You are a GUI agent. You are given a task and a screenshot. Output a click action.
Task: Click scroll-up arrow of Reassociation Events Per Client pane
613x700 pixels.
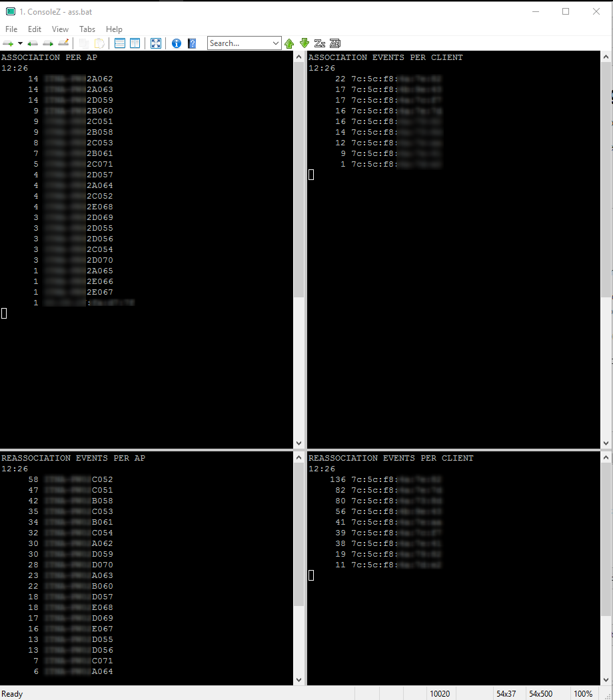(606, 457)
